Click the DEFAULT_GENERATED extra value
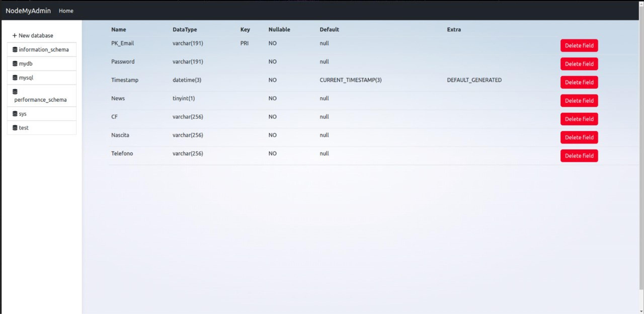The width and height of the screenshot is (644, 314). [474, 80]
